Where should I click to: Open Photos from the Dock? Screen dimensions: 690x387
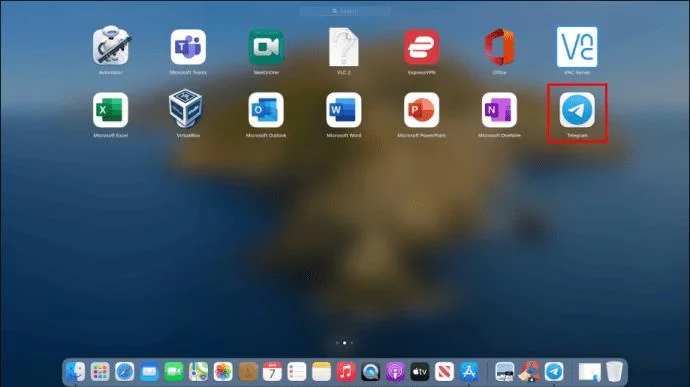(223, 372)
